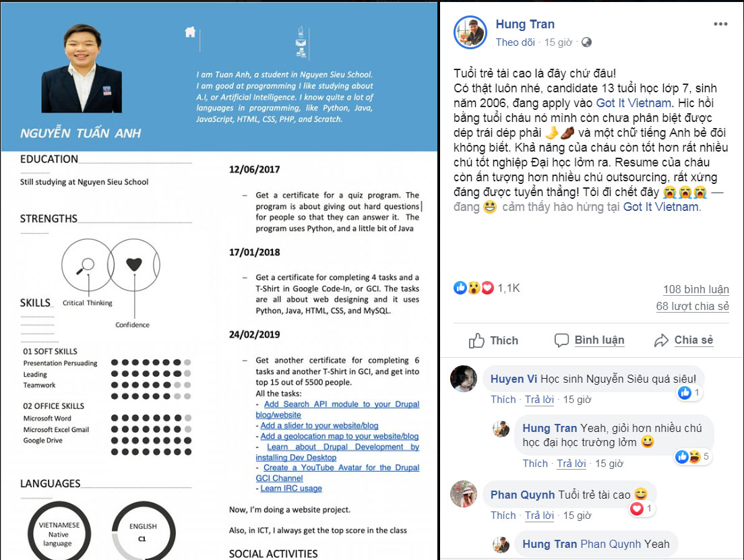Click the thumbs-up Thích icon under post
Screen dimensions: 744x560
(476, 340)
